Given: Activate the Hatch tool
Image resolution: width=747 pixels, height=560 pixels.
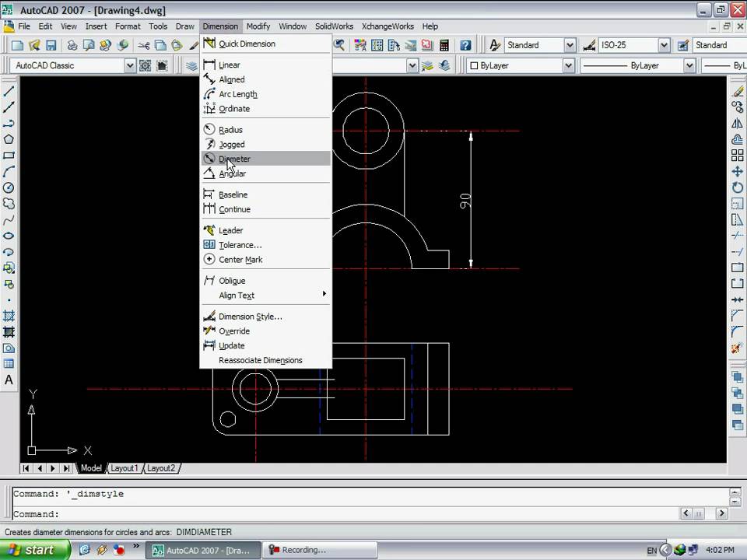Looking at the screenshot, I should tap(9, 316).
